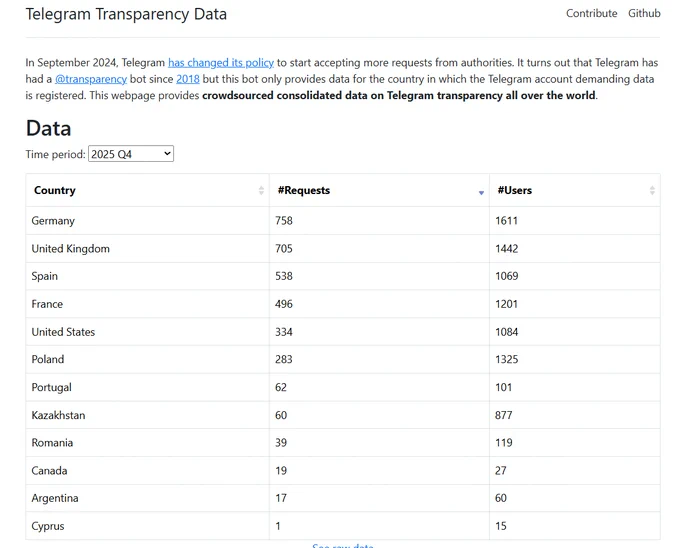Click the 39 requests value for Romania
Image resolution: width=680 pixels, height=548 pixels.
281,443
